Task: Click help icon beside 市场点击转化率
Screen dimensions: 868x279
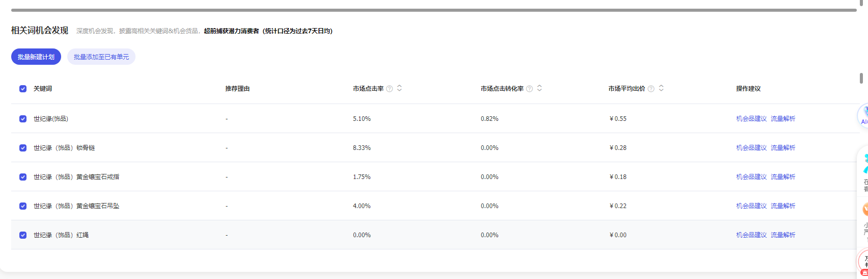Action: 529,89
